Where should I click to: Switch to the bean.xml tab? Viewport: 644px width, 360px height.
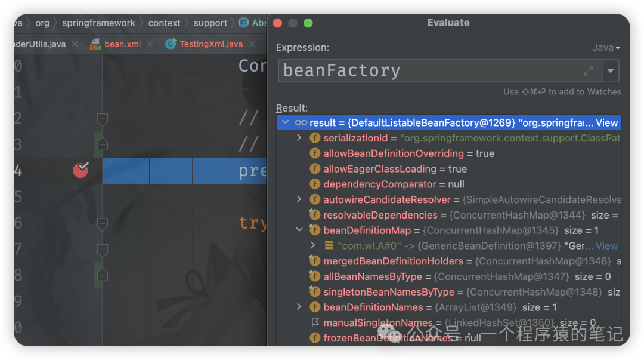click(122, 44)
